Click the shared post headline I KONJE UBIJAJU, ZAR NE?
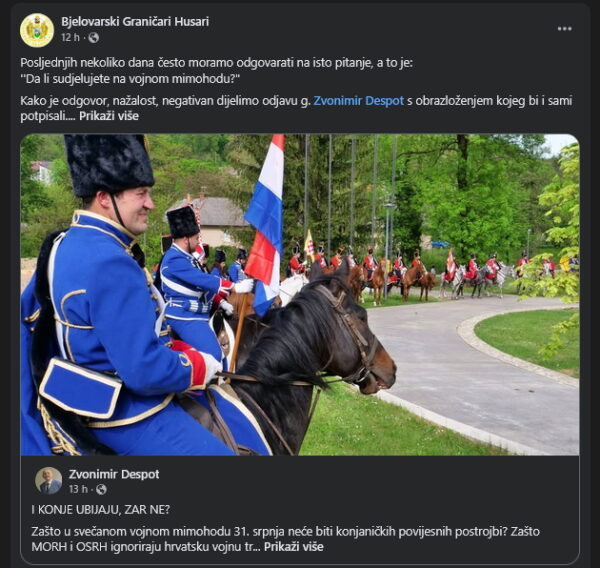The width and height of the screenshot is (600, 568). coord(100,510)
